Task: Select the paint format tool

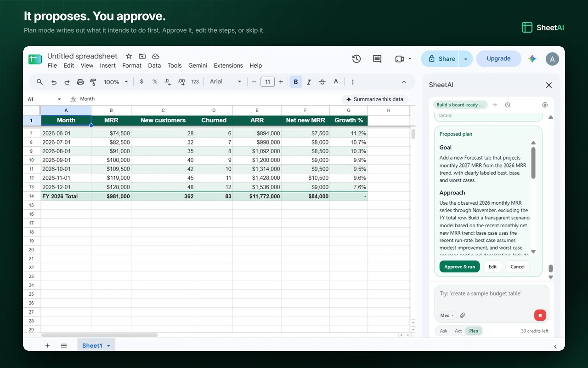Action: (93, 82)
